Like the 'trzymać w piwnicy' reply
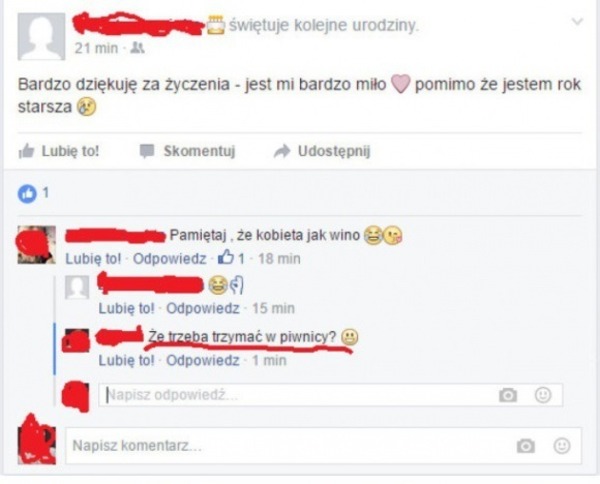The width and height of the screenshot is (600, 484). 126,360
